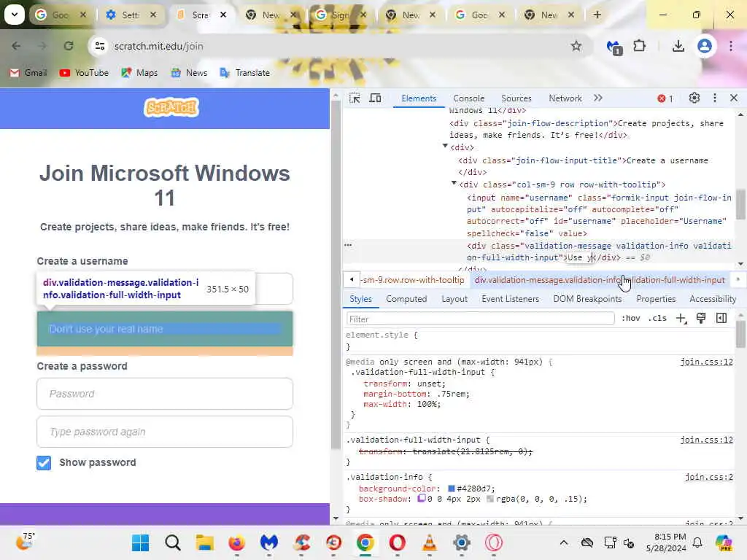The height and width of the screenshot is (560, 747).
Task: Show hidden system tray icons chevron
Action: [564, 542]
